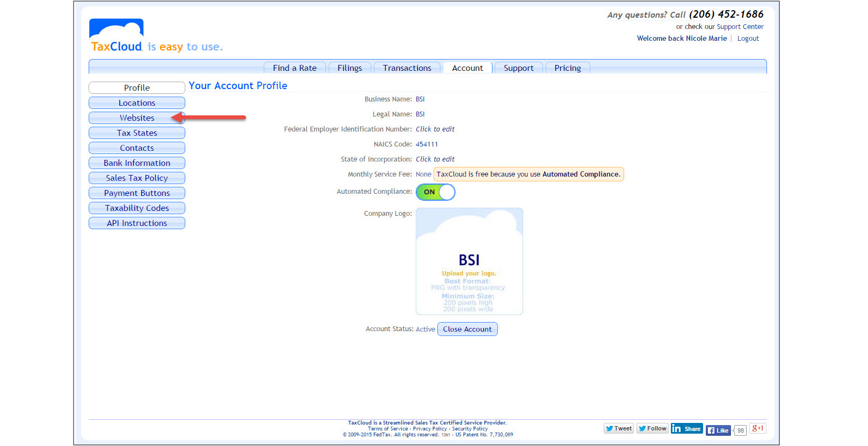Edit the State of Incorporation
The width and height of the screenshot is (868, 446).
click(435, 159)
